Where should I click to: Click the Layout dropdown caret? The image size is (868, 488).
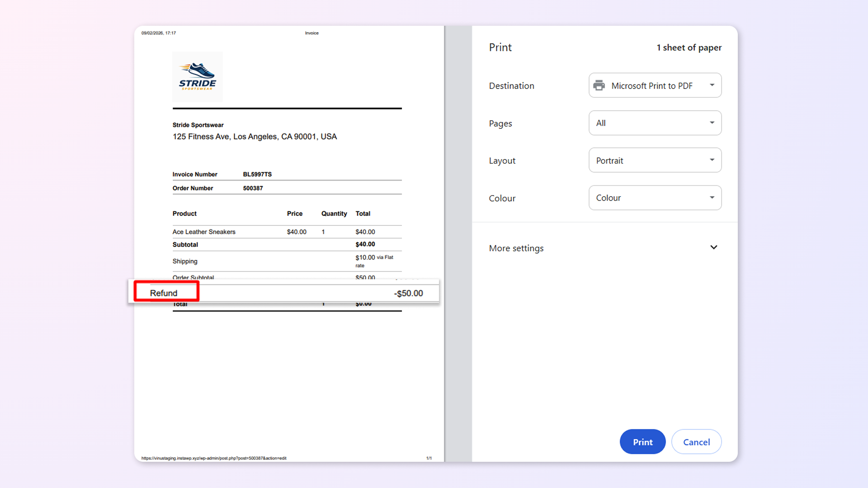pos(712,160)
